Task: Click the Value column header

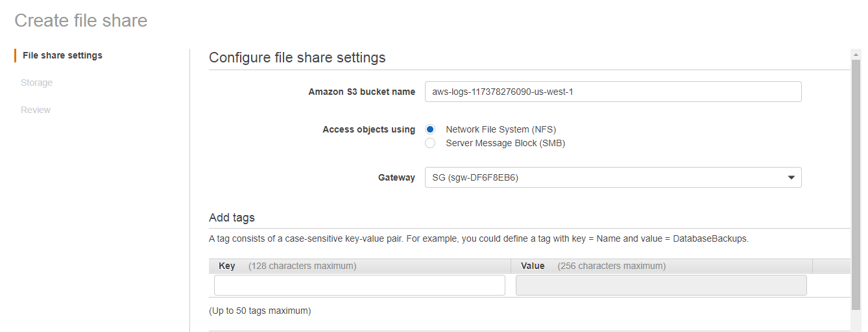Action: pyautogui.click(x=533, y=266)
